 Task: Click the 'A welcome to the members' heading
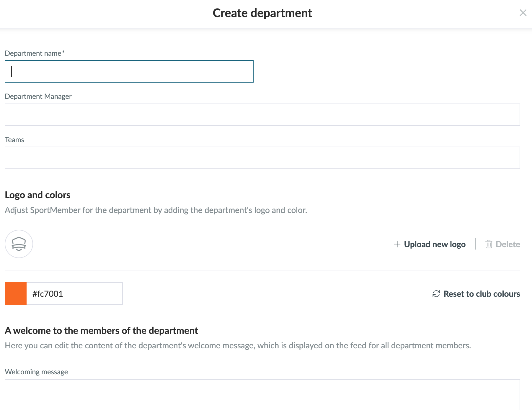(x=101, y=331)
